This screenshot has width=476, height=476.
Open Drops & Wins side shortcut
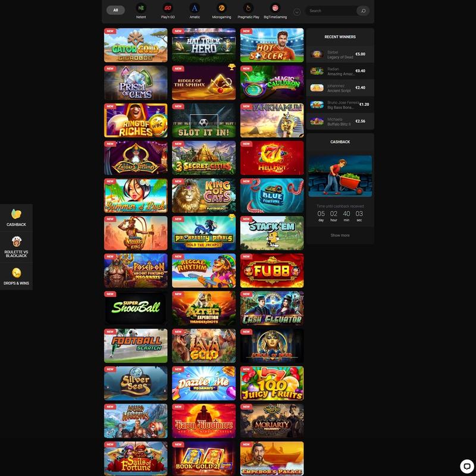point(17,277)
